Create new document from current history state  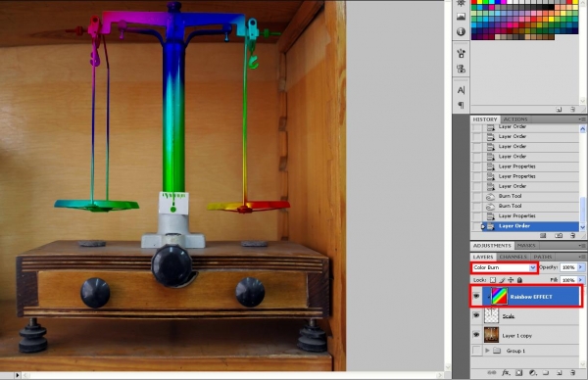tap(543, 235)
